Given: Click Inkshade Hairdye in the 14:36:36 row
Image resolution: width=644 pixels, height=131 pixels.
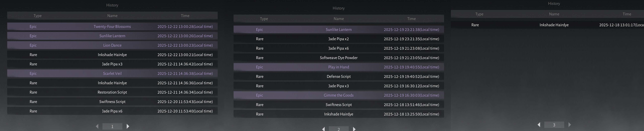Looking at the screenshot, I should pyautogui.click(x=112, y=83).
